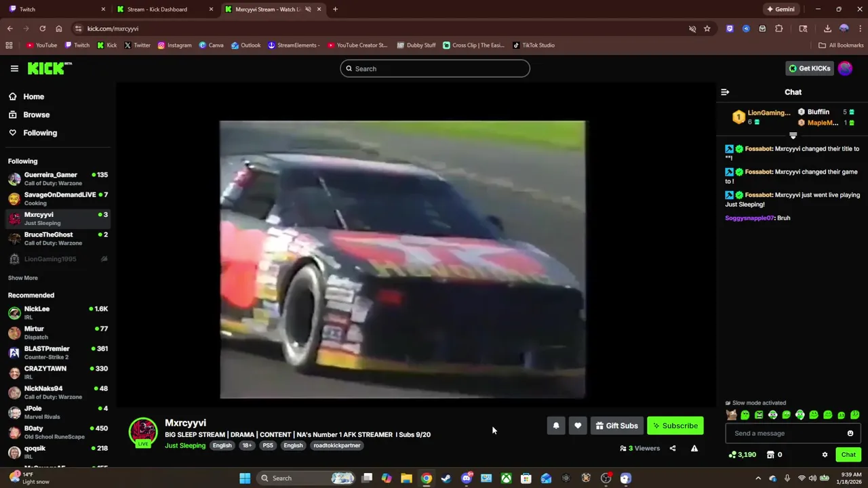Screen dimensions: 868x488
Task: Click the Get KICKs button
Action: (809, 68)
